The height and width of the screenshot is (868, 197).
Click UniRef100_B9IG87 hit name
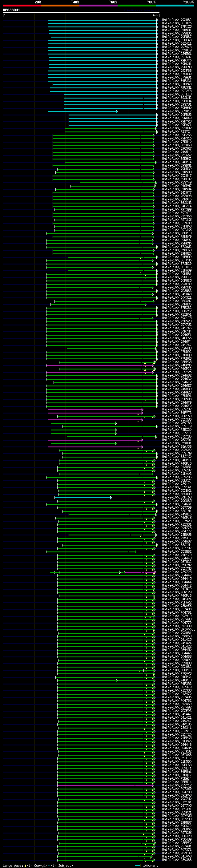(x=176, y=57)
